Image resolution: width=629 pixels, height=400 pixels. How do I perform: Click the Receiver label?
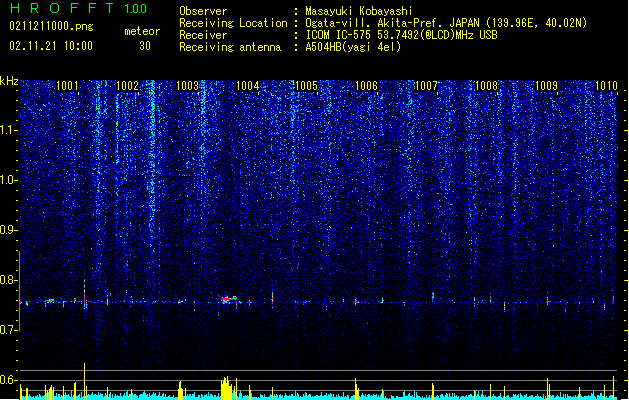pos(203,35)
